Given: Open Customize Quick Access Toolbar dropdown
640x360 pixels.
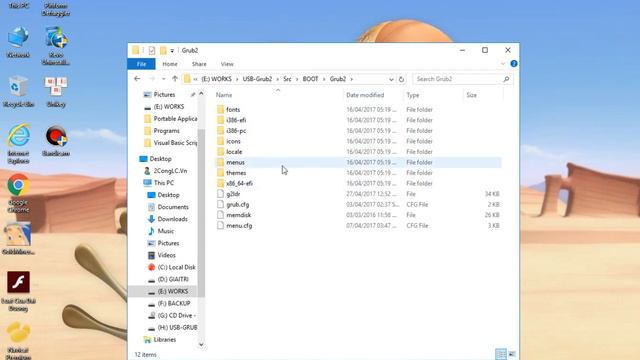Looking at the screenshot, I should tap(172, 51).
